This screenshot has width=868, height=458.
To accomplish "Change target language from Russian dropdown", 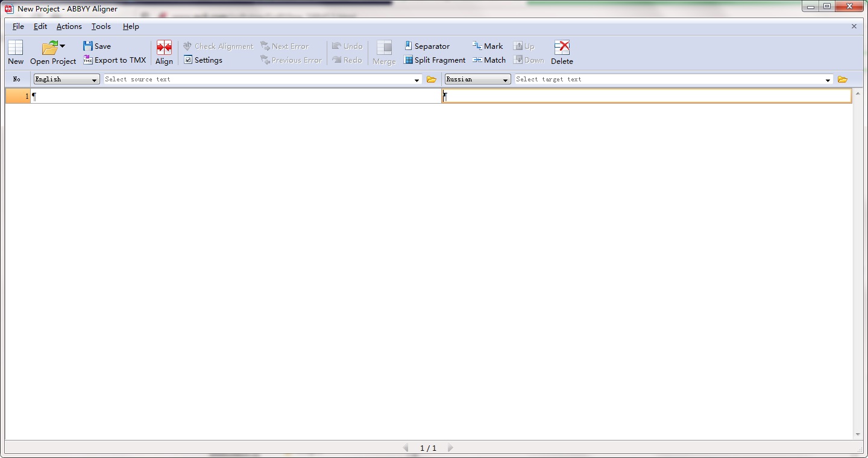I will tap(477, 79).
